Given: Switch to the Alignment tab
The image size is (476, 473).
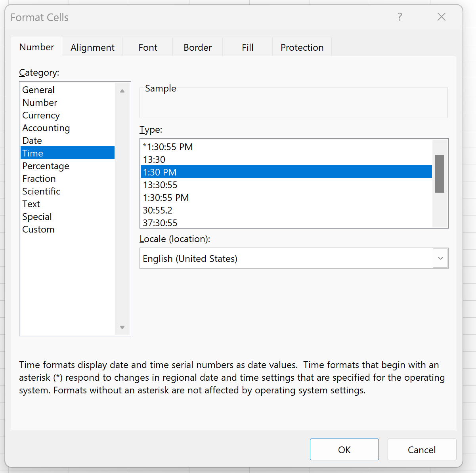Looking at the screenshot, I should click(92, 47).
